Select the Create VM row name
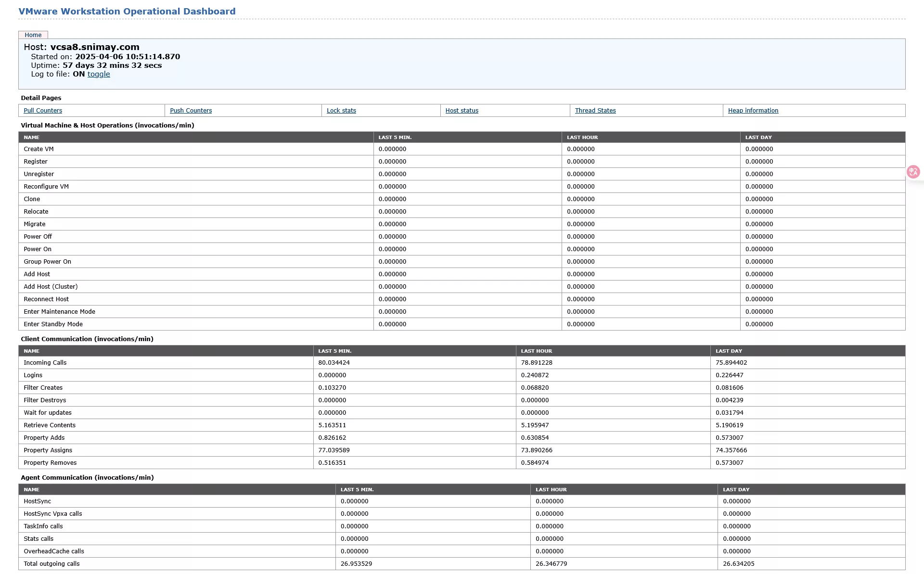Screen dimensions: 924x574 (38, 149)
